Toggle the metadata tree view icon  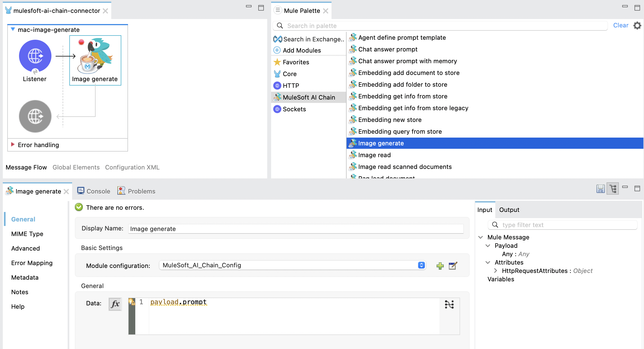pyautogui.click(x=613, y=189)
